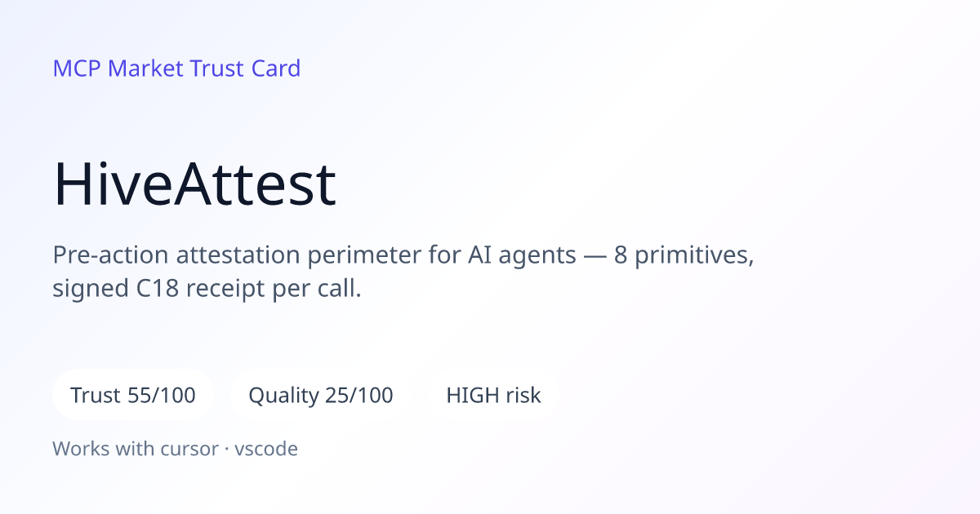Viewport: 980px width, 514px height.
Task: Click the word "receipt" in description
Action: pos(224,290)
